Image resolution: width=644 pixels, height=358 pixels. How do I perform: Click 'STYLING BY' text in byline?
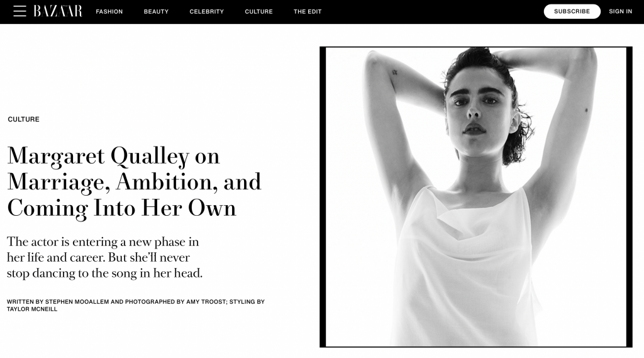click(247, 302)
